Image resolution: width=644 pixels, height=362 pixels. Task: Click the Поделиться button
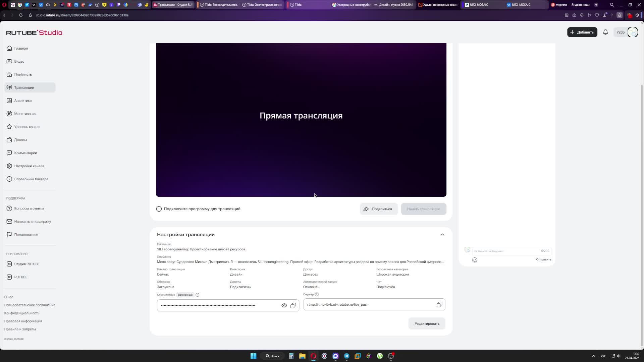pos(378,208)
